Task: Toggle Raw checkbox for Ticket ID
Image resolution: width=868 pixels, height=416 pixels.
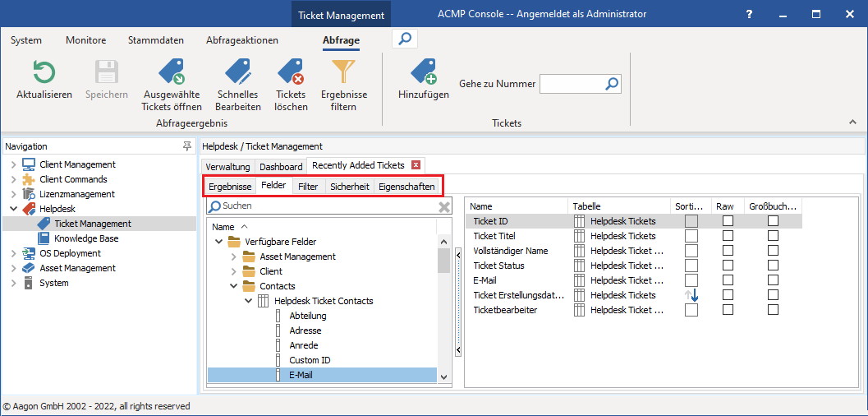Action: click(728, 222)
